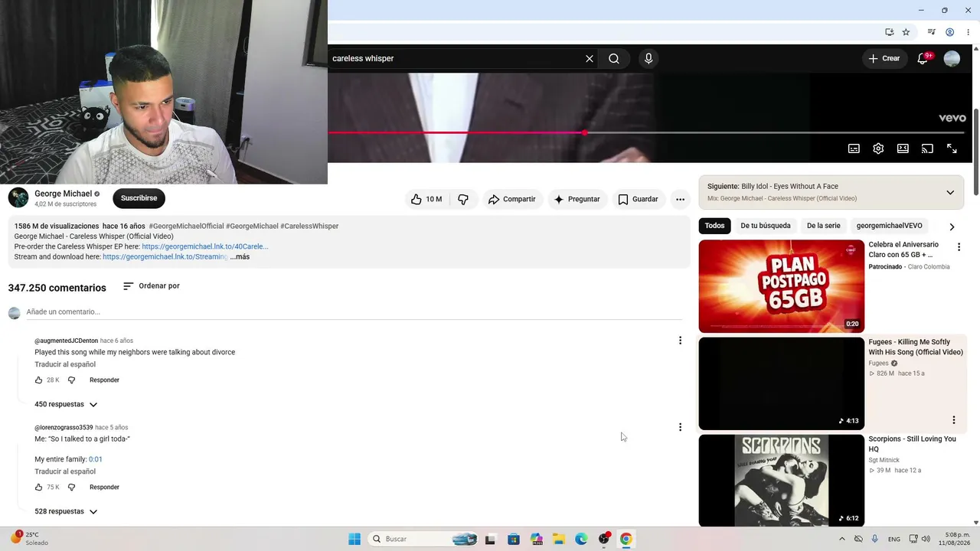
Task: Open the georgemichael.lnk.to/40Carele link
Action: click(205, 246)
